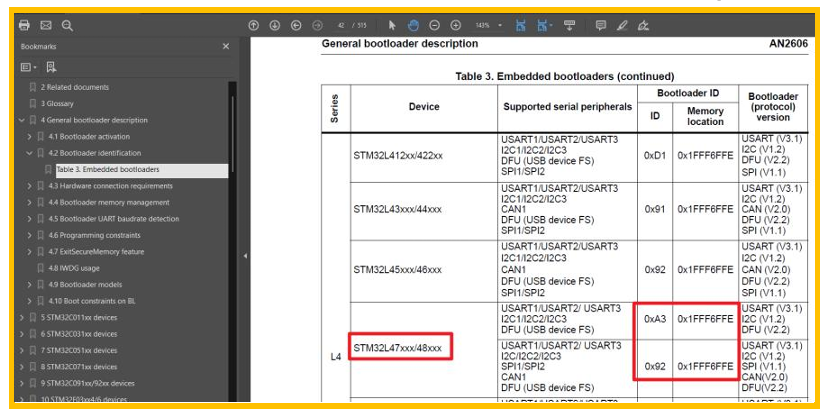
Task: Select the arrow selection tool
Action: click(x=392, y=25)
